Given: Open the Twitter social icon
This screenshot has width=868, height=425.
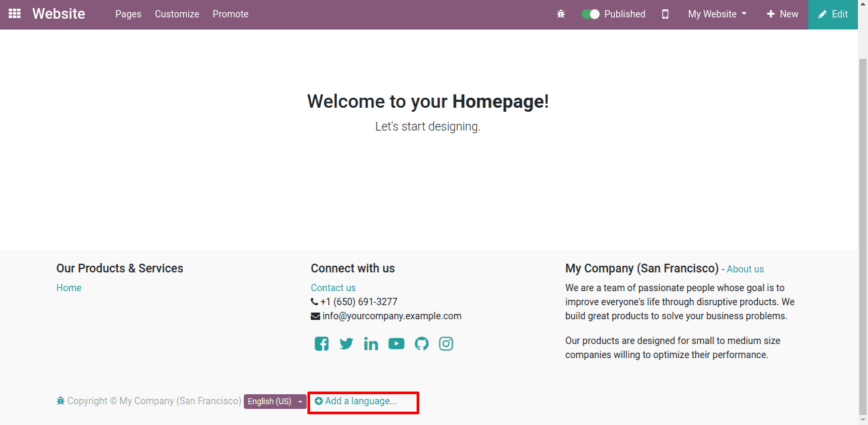Looking at the screenshot, I should (346, 344).
